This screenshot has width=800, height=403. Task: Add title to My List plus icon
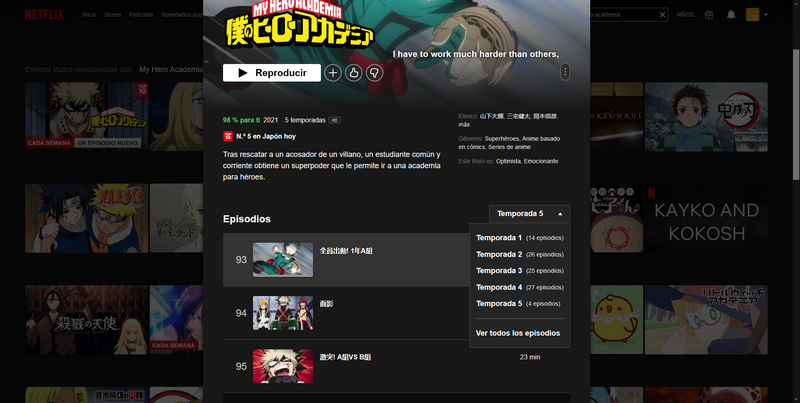[333, 73]
